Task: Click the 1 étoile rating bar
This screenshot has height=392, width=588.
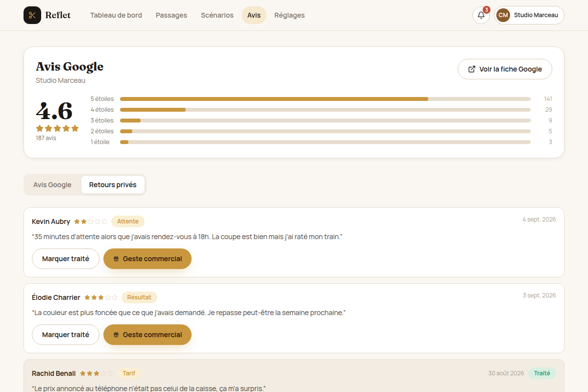Action: pos(325,142)
